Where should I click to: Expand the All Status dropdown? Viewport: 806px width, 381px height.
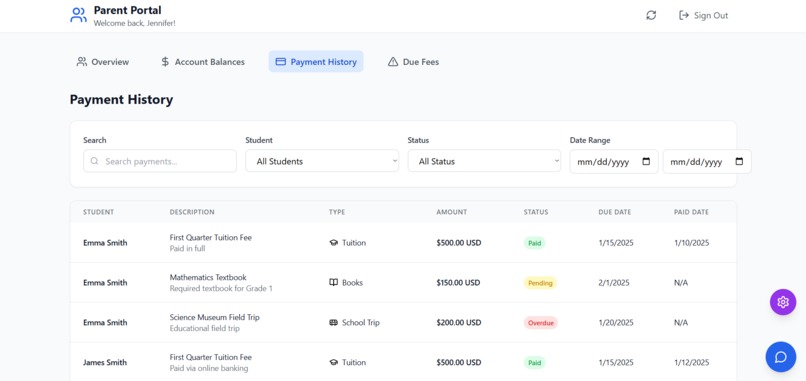click(x=484, y=161)
